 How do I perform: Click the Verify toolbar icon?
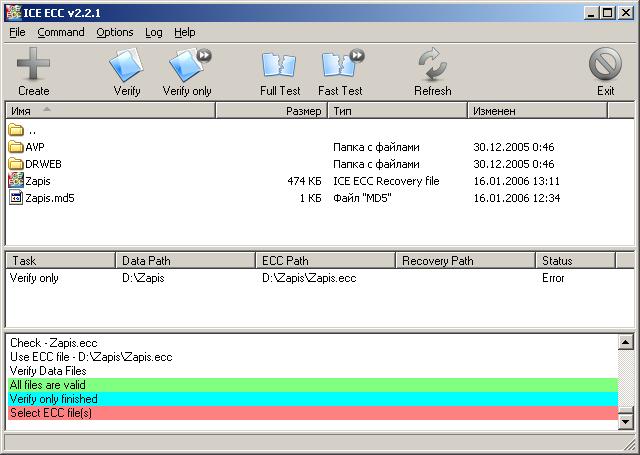pos(126,72)
